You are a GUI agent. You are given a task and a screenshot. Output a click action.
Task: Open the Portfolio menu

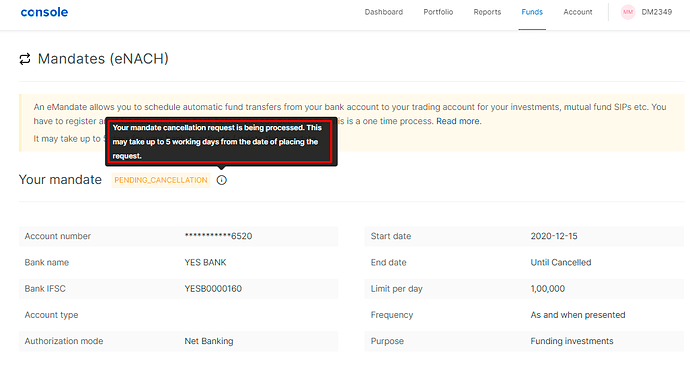click(x=438, y=12)
